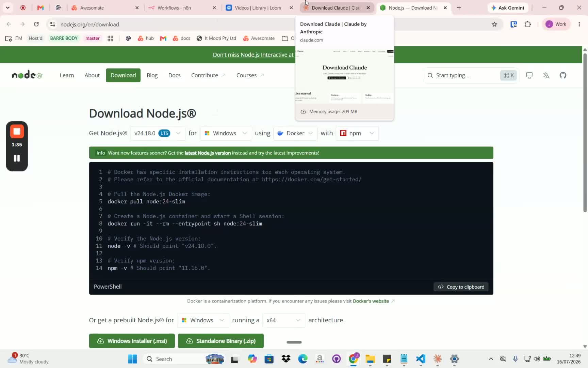
Task: Open the Docs nav item
Action: tap(175, 75)
